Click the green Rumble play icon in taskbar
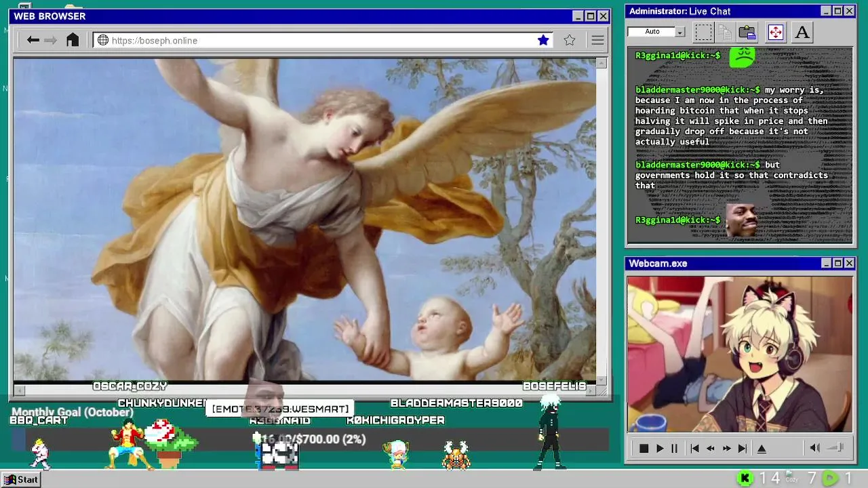This screenshot has height=488, width=868. pos(830,479)
